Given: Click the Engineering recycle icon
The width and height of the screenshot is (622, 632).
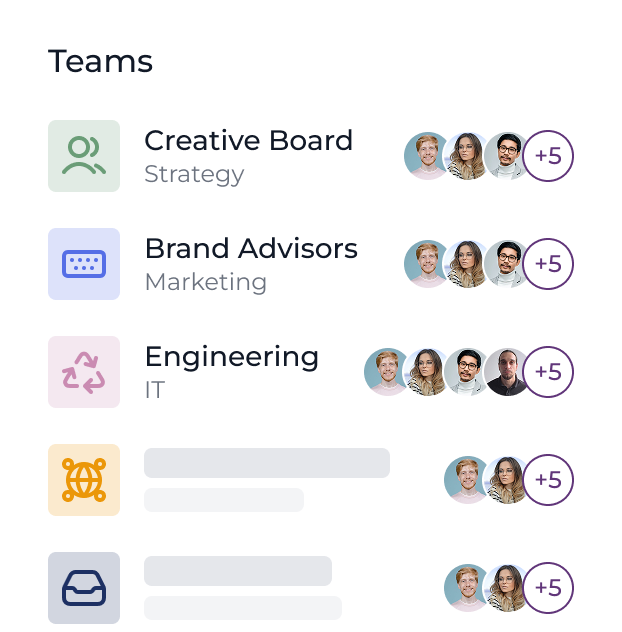Looking at the screenshot, I should coord(84,372).
